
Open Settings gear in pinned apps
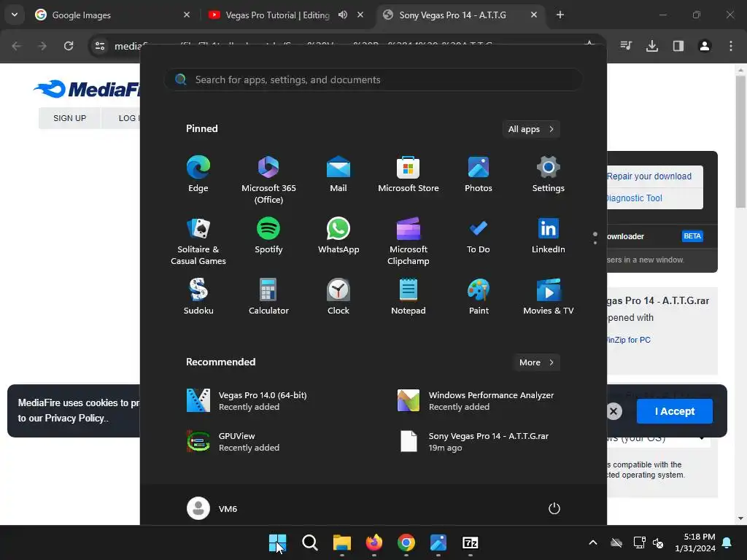coord(549,174)
